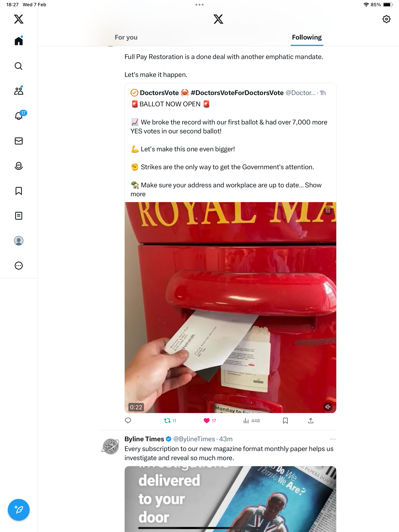Screen dimensions: 399x532
Task: Open the Search page in sidebar
Action: 19,66
